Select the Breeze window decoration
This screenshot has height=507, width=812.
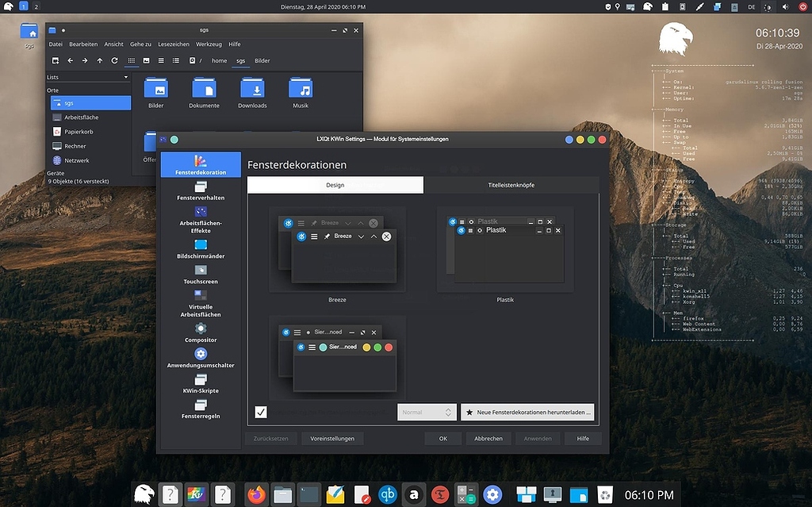(x=337, y=250)
